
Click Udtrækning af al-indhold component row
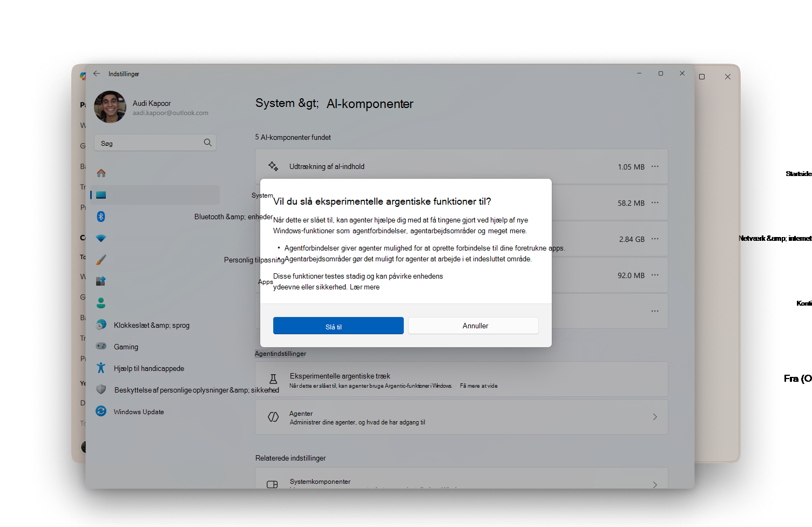(x=462, y=166)
